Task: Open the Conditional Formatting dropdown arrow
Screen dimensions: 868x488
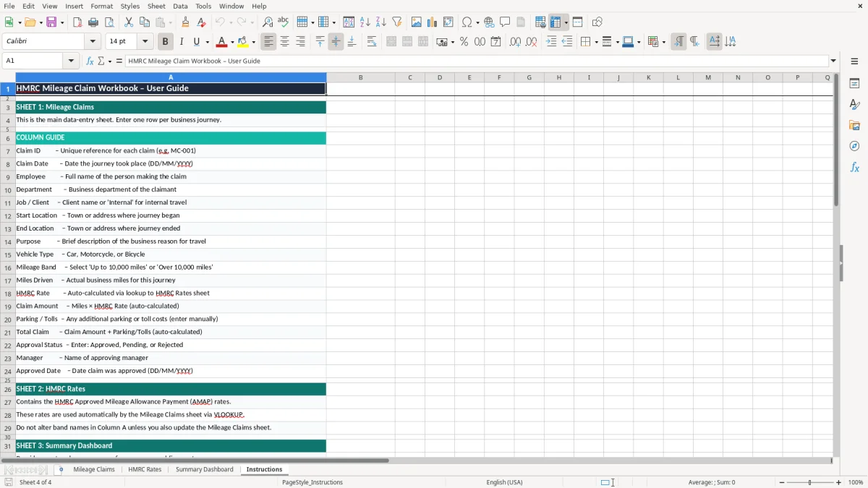Action: 663,42
